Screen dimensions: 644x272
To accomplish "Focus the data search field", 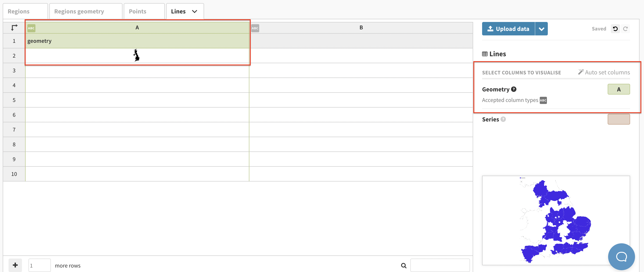I will [440, 265].
